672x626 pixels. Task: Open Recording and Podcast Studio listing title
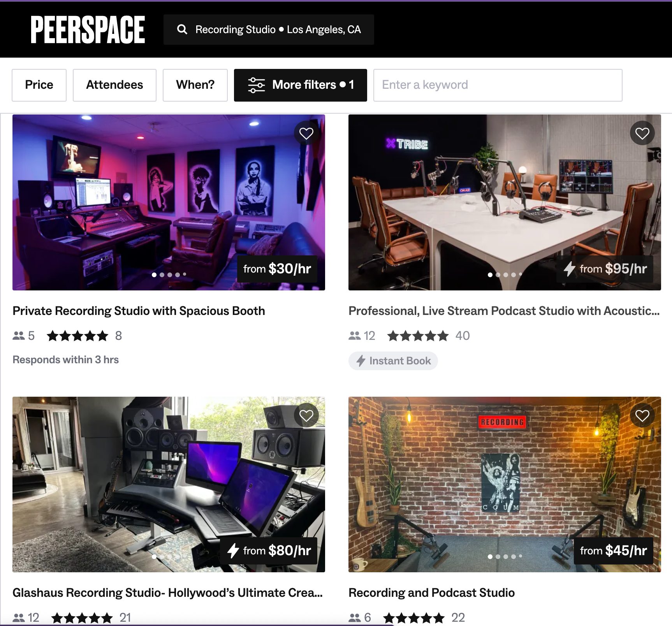431,593
